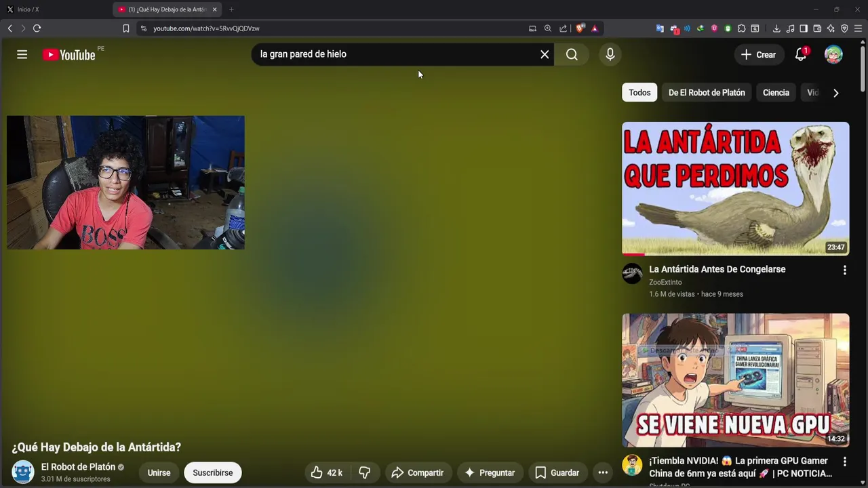Clear the search box with X

pyautogui.click(x=545, y=54)
